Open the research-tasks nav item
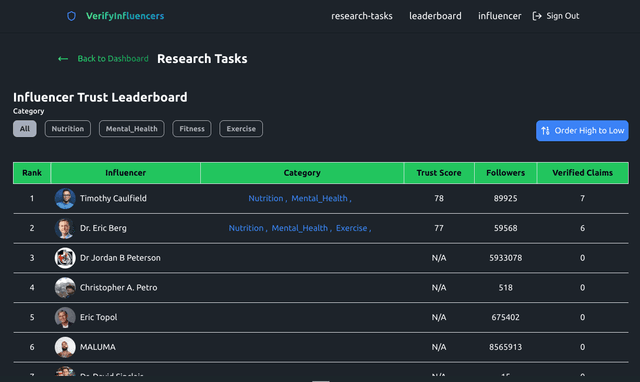The image size is (640, 382). [x=362, y=16]
